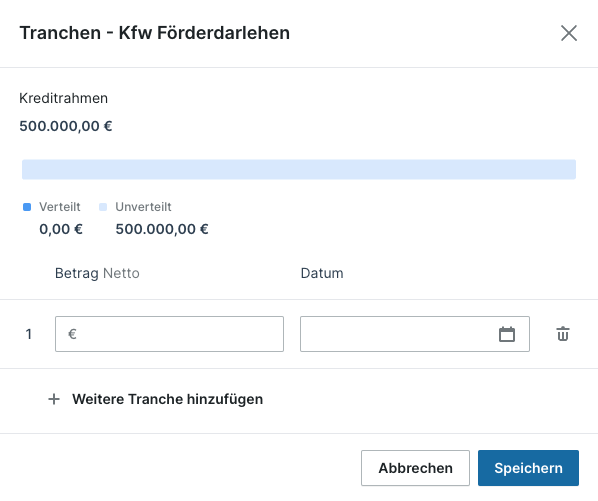
Task: Focus the Datum date input field
Action: (415, 334)
